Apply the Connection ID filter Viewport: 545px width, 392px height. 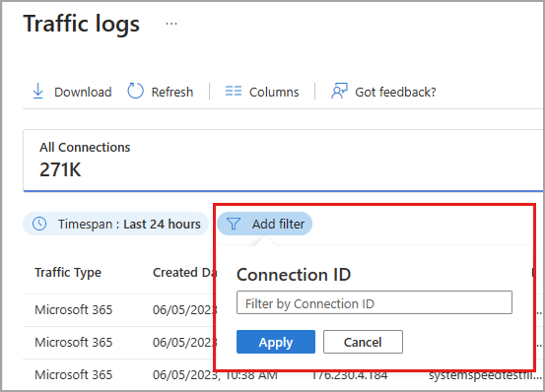[276, 342]
